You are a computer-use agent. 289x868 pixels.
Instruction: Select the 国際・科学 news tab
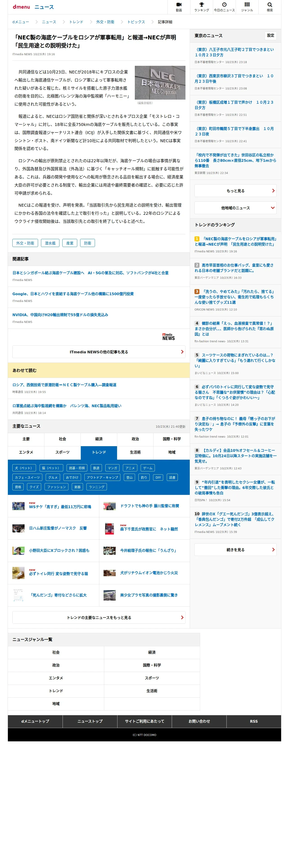point(172,439)
